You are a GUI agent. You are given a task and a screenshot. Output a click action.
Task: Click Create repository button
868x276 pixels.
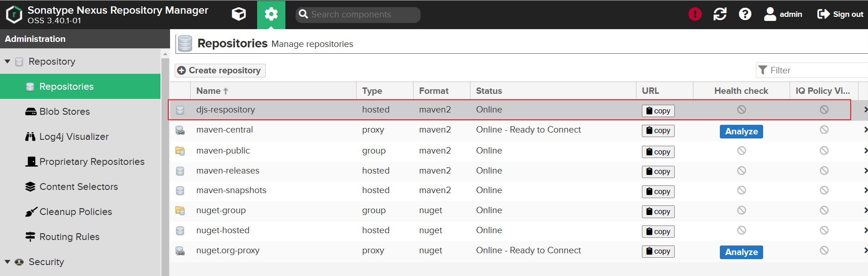(x=220, y=70)
